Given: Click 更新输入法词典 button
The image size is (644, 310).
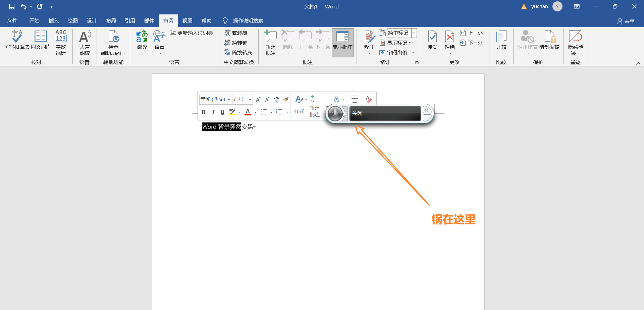Looking at the screenshot, I should (x=192, y=33).
